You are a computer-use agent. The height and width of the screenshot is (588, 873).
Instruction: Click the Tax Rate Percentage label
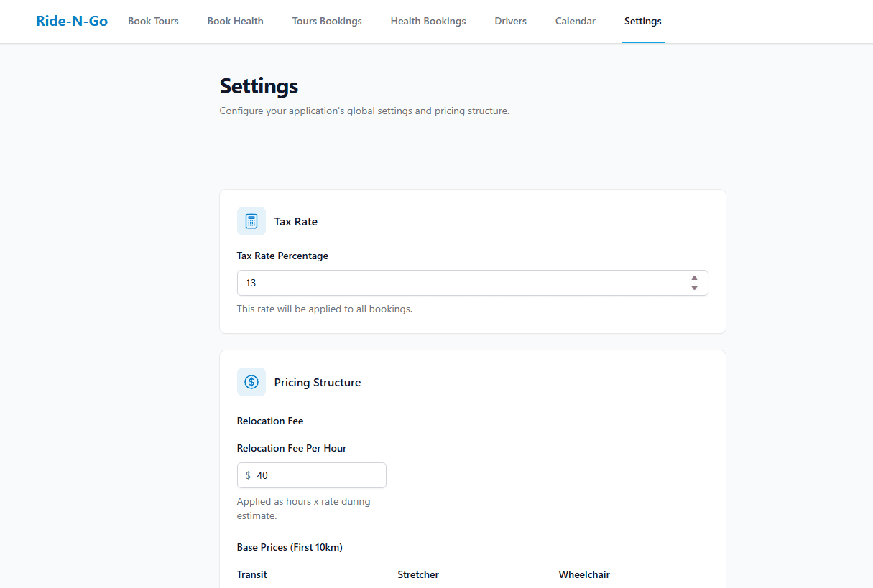point(282,256)
